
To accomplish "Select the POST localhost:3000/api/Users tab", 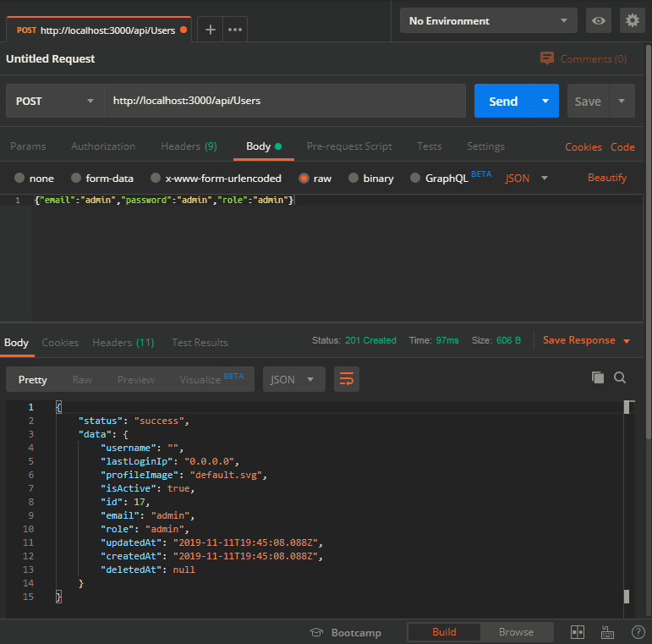I will [99, 30].
